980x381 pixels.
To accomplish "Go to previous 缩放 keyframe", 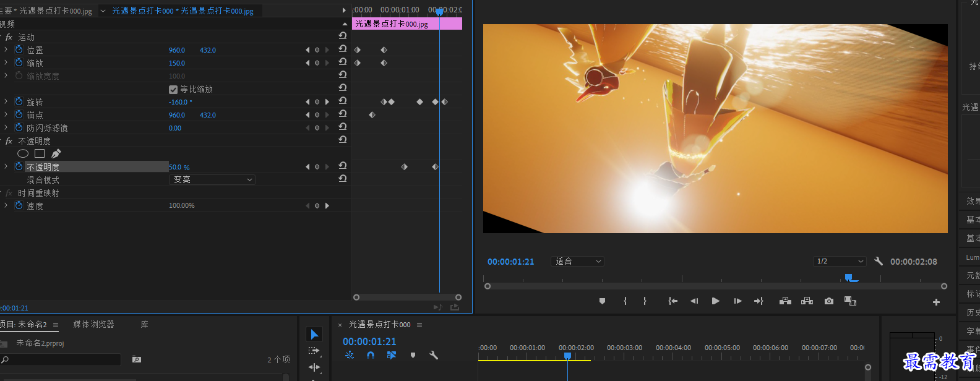I will point(307,63).
